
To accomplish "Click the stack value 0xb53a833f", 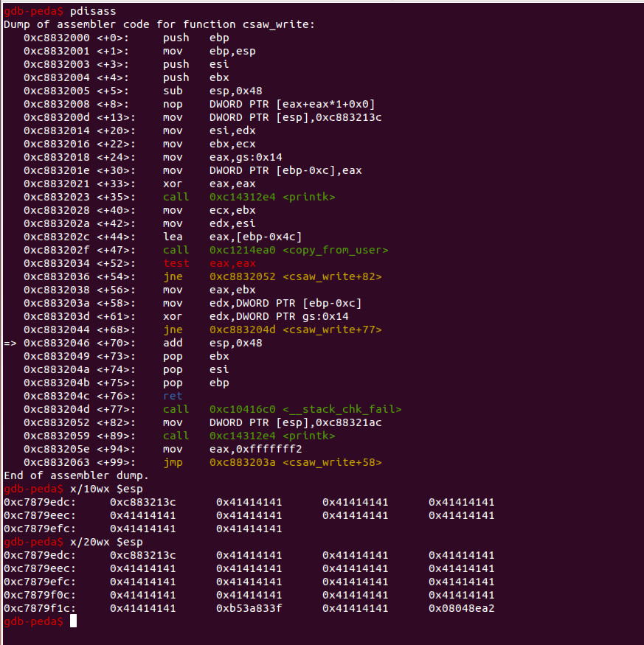I will pyautogui.click(x=249, y=608).
